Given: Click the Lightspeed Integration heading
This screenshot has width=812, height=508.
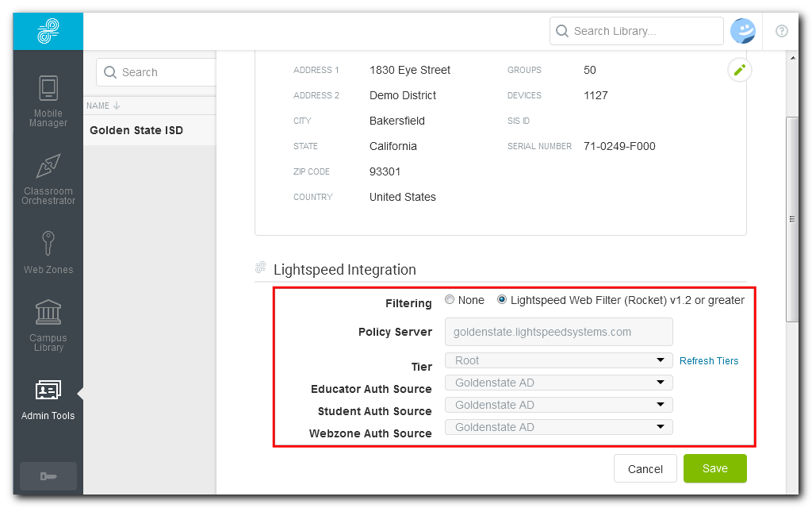Looking at the screenshot, I should click(x=345, y=270).
